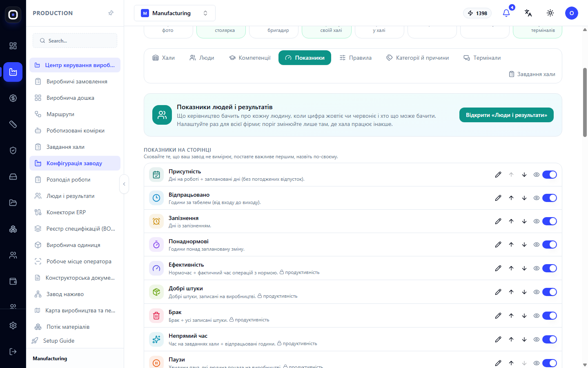Viewport: 588px width, 368px height.
Task: Move Непрямий час metric up
Action: tap(511, 339)
